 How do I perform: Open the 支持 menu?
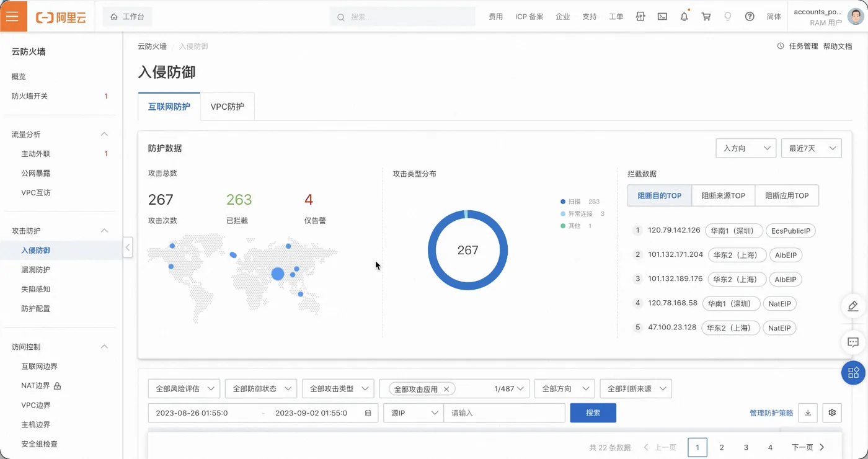coord(590,17)
